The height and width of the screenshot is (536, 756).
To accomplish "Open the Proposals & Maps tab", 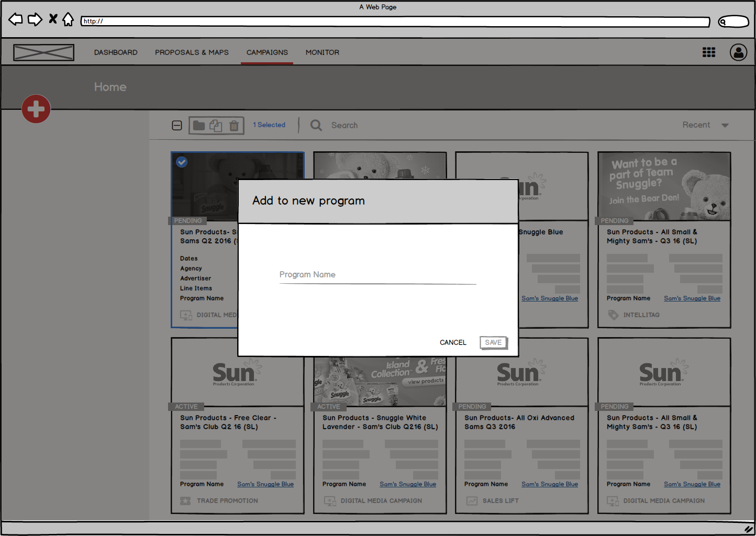I will (x=192, y=52).
